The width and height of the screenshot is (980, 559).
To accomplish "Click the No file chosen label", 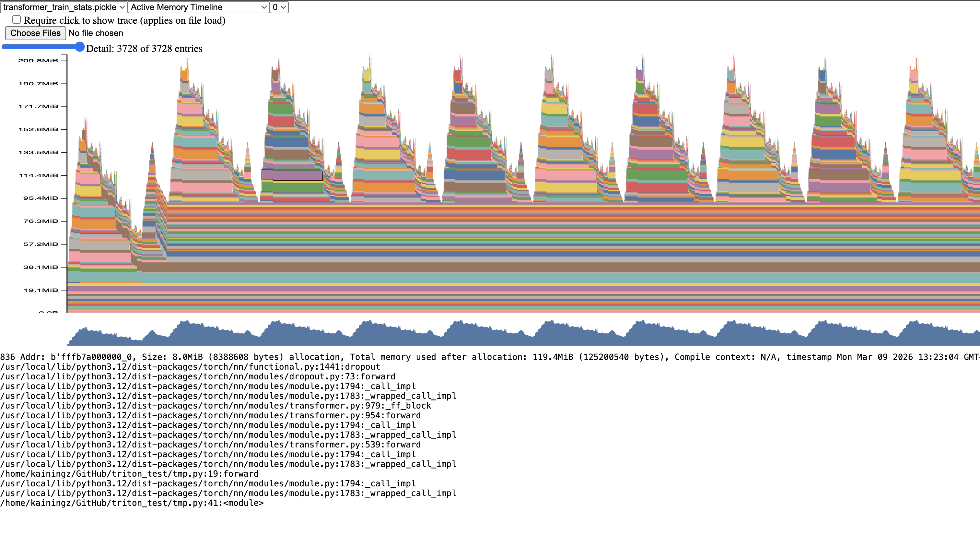I will [x=96, y=33].
